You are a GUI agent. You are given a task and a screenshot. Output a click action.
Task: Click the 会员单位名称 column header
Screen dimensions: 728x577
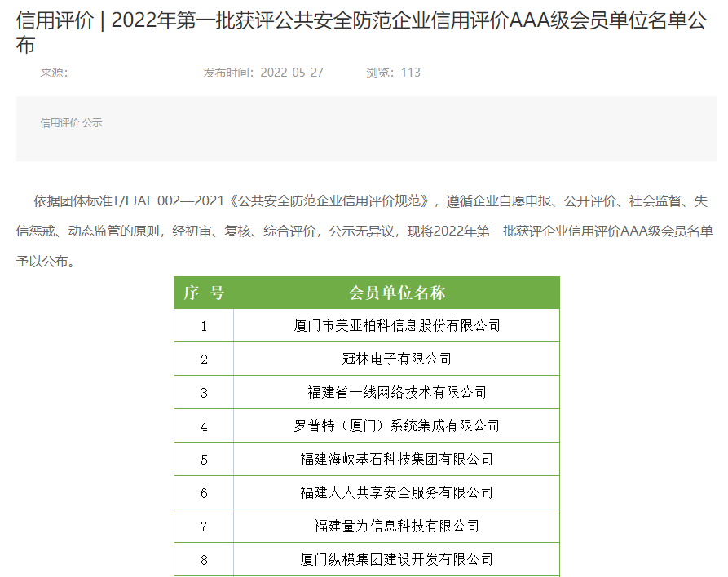tap(397, 293)
